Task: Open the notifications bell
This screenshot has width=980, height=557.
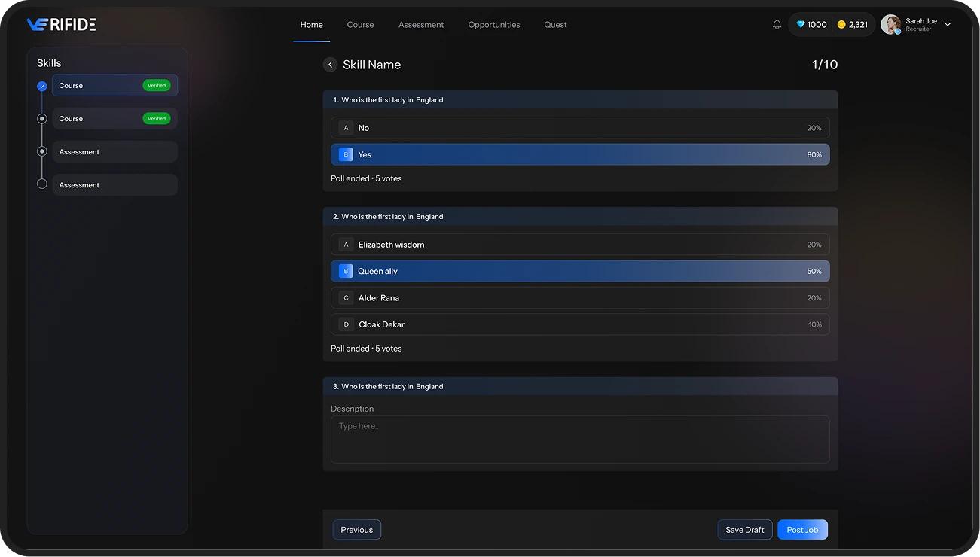Action: pyautogui.click(x=777, y=25)
